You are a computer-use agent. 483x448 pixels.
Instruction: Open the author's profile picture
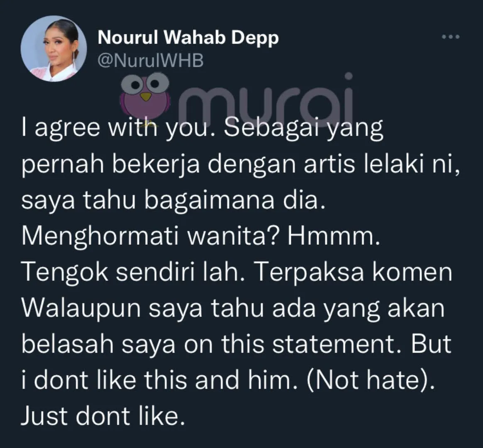pos(54,49)
